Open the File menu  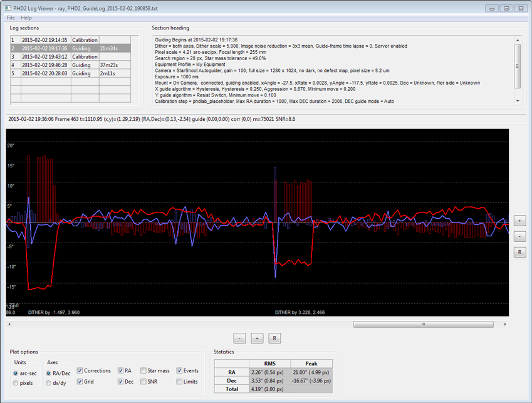pyautogui.click(x=9, y=18)
